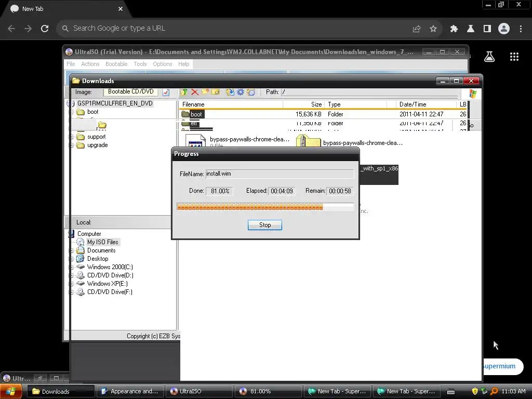Close the New Tab browser tab
This screenshot has width=532, height=399.
[121, 9]
